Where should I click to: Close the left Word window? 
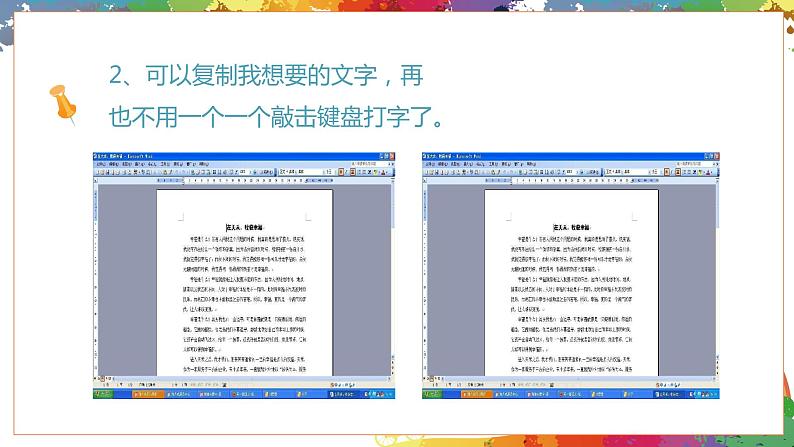pos(391,156)
